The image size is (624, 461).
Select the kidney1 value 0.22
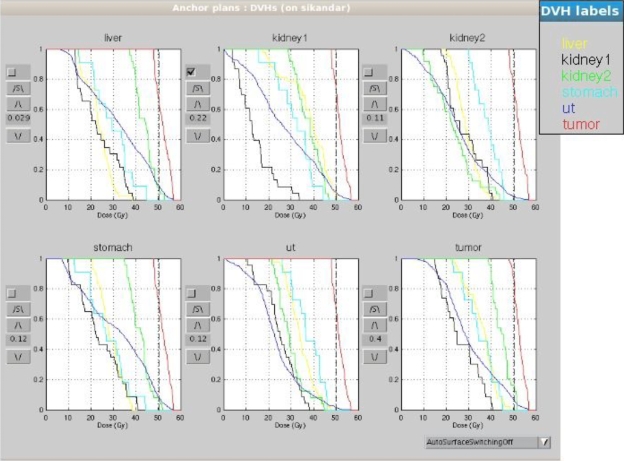[197, 118]
